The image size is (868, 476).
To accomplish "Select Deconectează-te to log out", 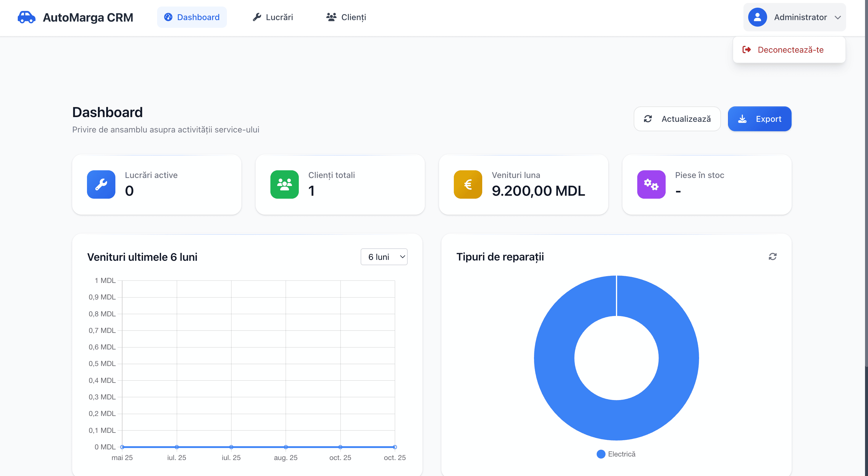I will coord(790,49).
